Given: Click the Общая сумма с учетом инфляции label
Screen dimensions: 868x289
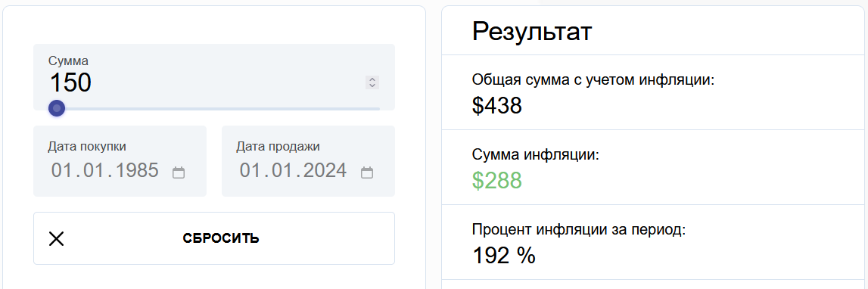Looking at the screenshot, I should [x=594, y=80].
